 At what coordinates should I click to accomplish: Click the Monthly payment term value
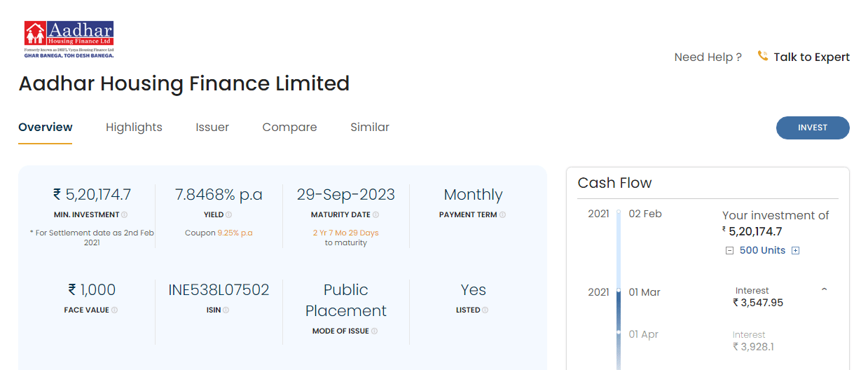[473, 194]
